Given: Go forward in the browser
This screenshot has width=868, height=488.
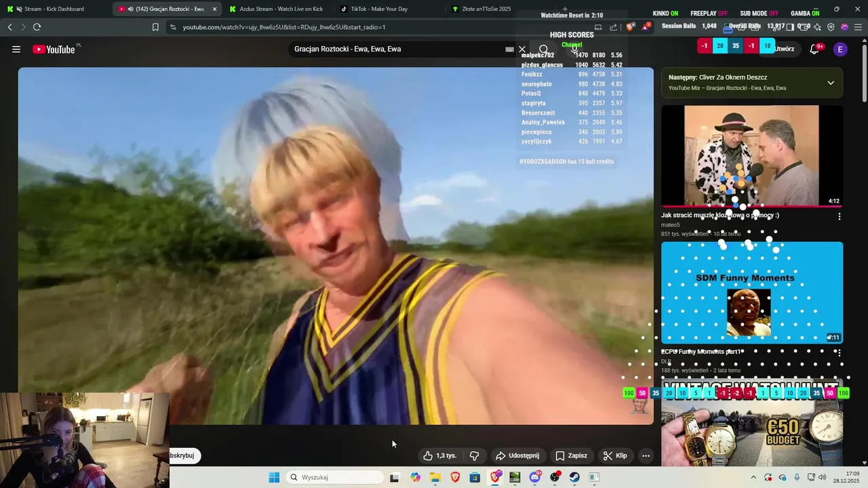Looking at the screenshot, I should (x=23, y=27).
